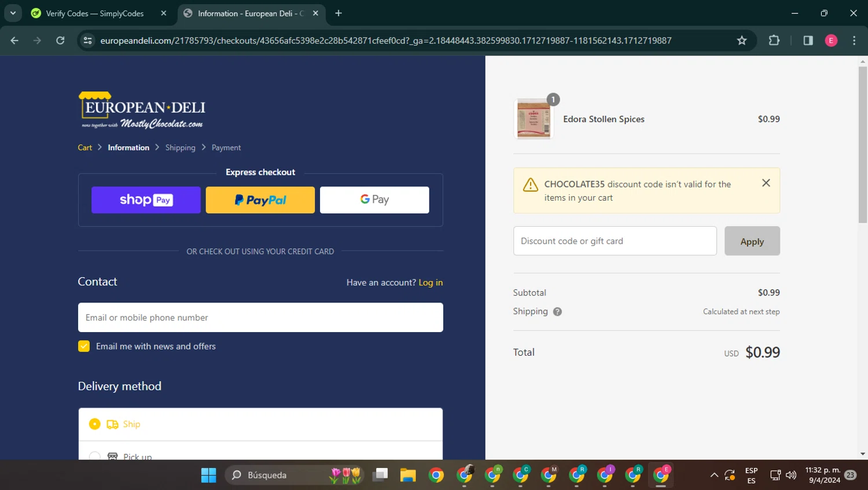Image resolution: width=868 pixels, height=490 pixels.
Task: Close the Verify Codes — SimplyCodes tab
Action: pyautogui.click(x=164, y=13)
